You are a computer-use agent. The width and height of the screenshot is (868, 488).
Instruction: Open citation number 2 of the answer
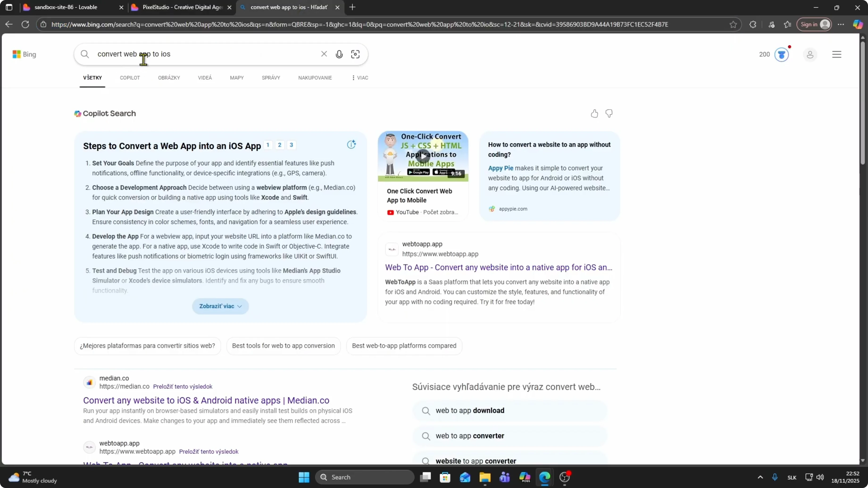click(x=280, y=145)
